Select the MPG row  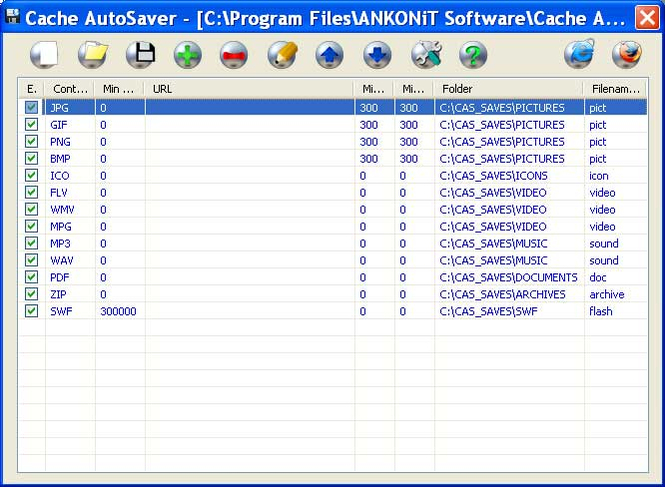[333, 227]
